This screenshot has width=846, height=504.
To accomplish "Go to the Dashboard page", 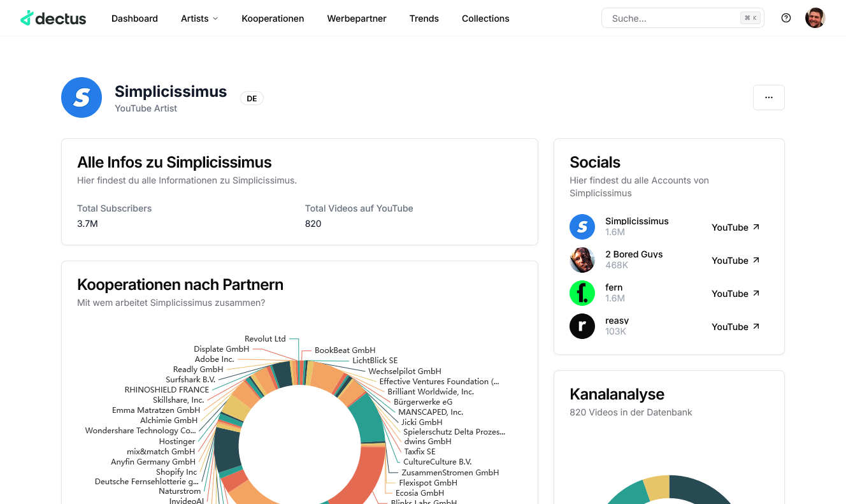I will (134, 18).
